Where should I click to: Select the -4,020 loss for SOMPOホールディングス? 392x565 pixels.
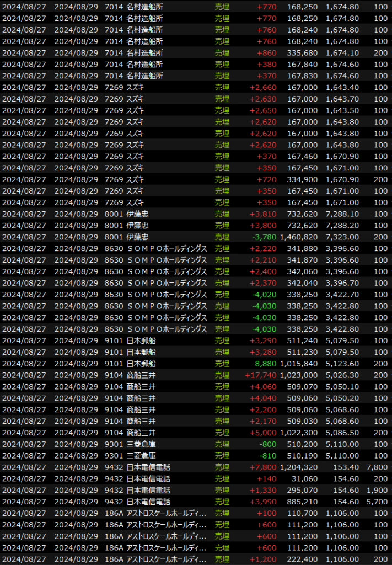coord(264,295)
